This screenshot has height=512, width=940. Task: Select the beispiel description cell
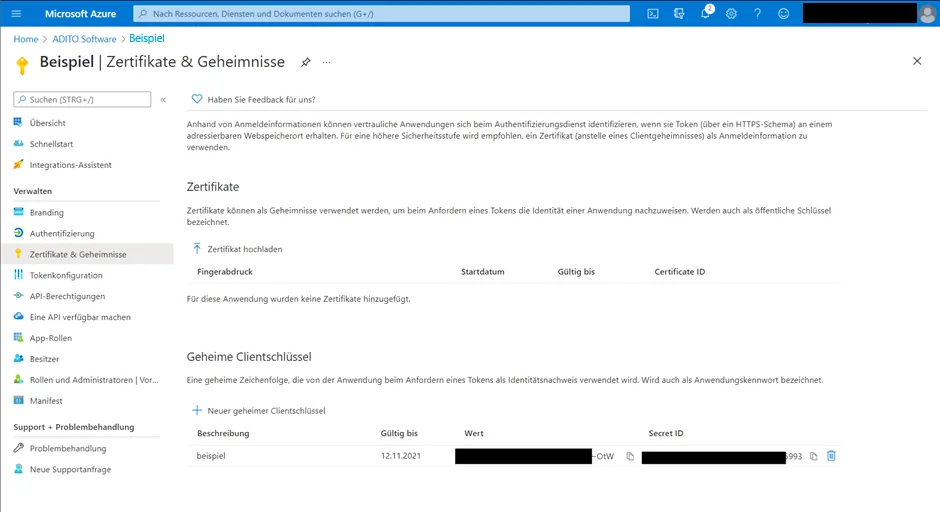(211, 456)
